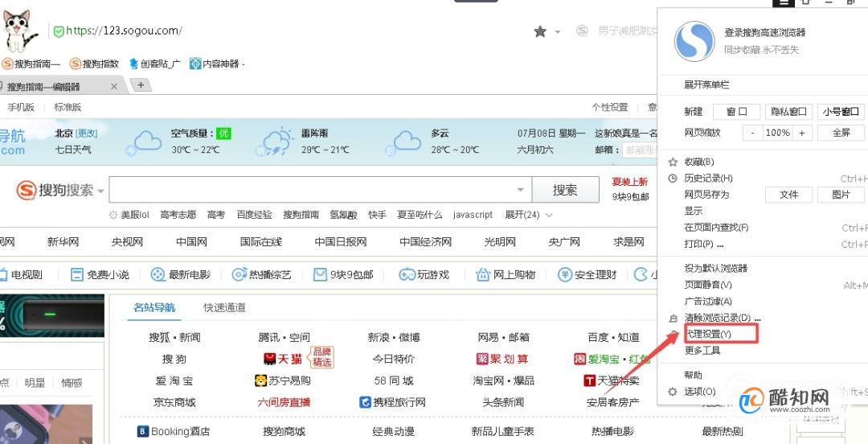
Task: Click 隐私窗口 button
Action: click(x=789, y=112)
